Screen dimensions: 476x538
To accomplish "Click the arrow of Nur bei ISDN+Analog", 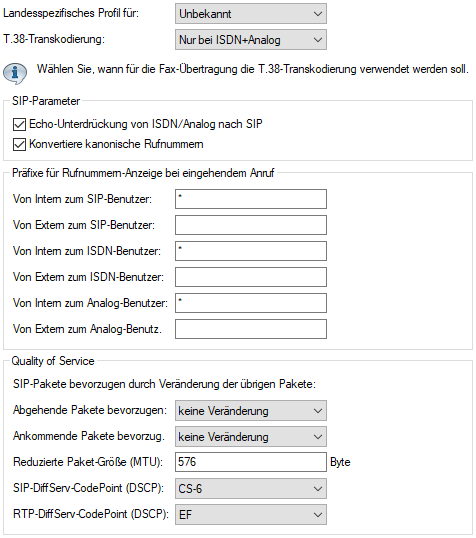I will coord(318,40).
